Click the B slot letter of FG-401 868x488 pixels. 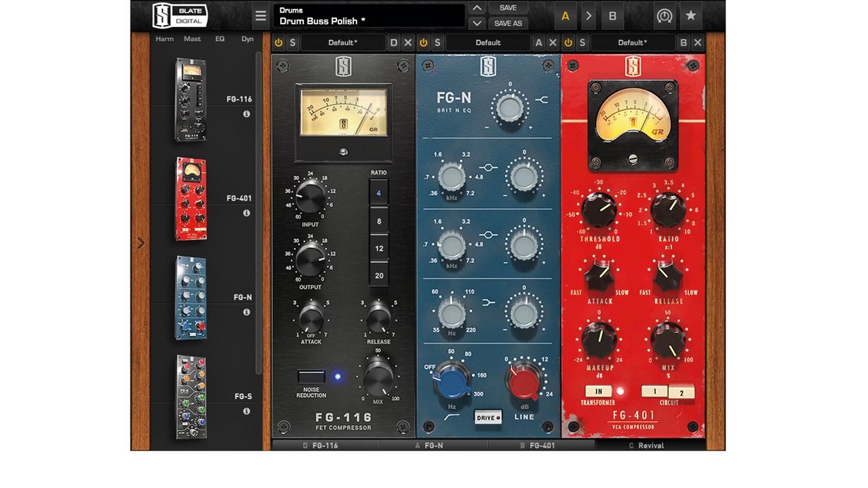(x=684, y=43)
